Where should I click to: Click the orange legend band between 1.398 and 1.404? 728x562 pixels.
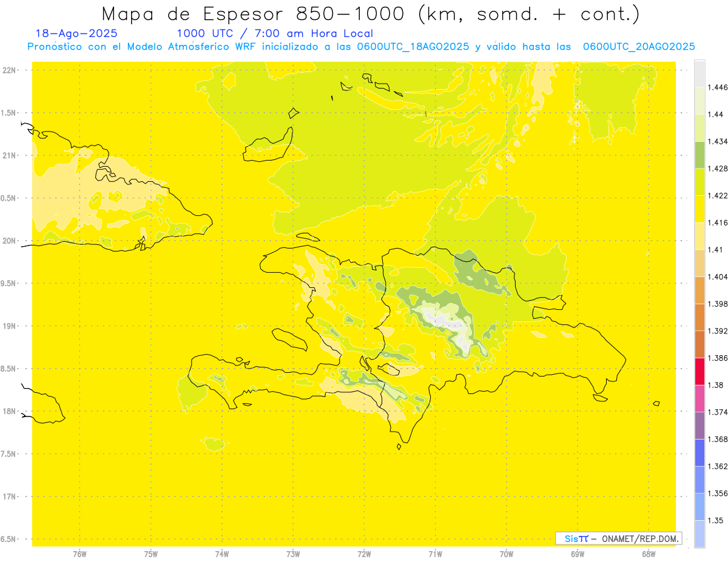pos(699,290)
